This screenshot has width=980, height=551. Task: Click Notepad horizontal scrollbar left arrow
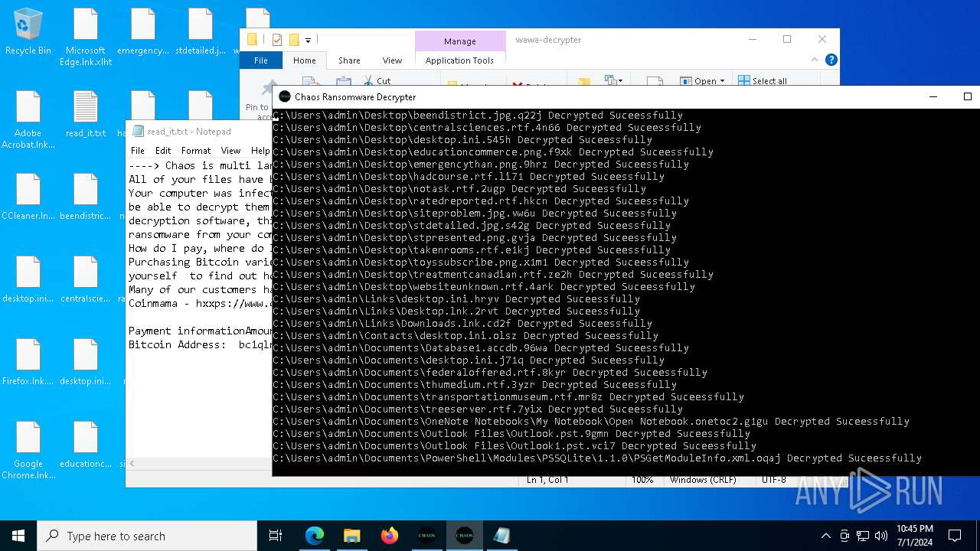point(132,464)
